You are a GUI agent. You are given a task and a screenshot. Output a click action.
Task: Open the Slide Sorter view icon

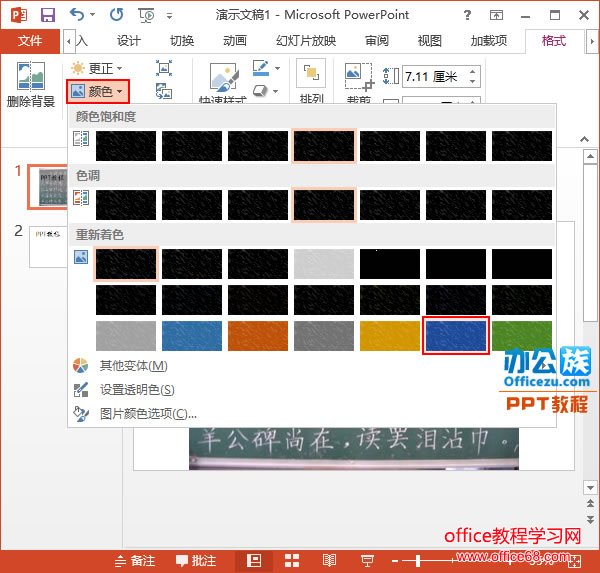(x=291, y=561)
